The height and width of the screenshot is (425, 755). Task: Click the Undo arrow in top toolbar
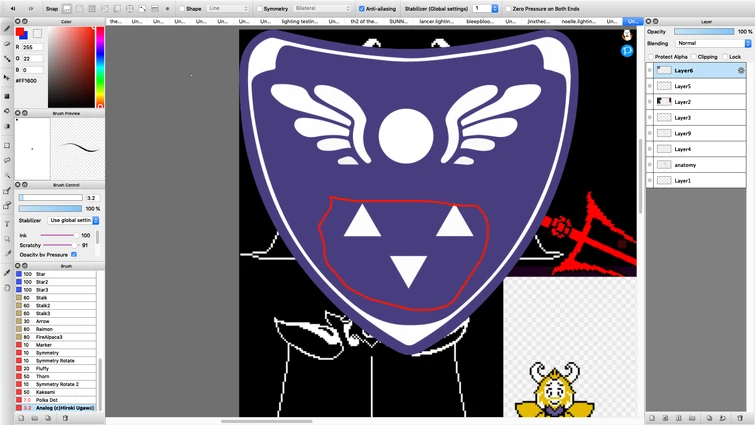coord(13,9)
